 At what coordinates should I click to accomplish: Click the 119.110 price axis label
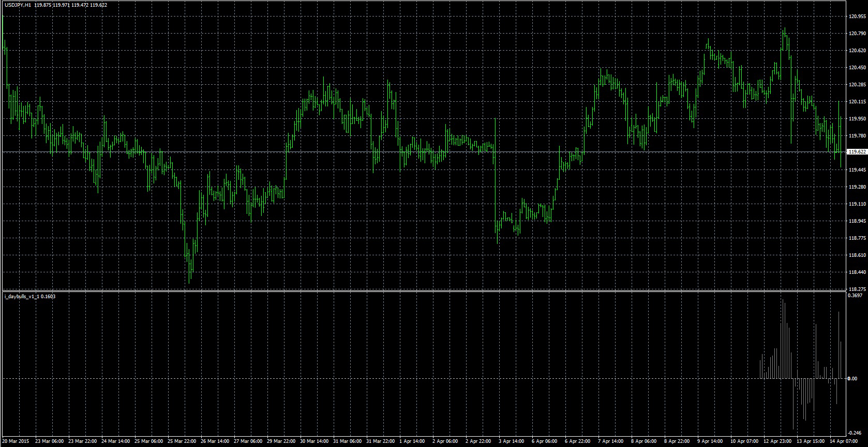[x=858, y=204]
